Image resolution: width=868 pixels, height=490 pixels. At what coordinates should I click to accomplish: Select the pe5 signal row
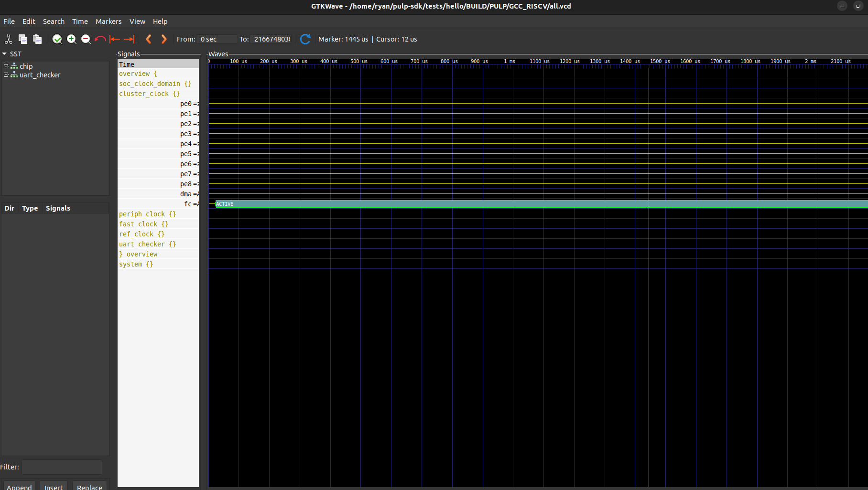(x=158, y=154)
